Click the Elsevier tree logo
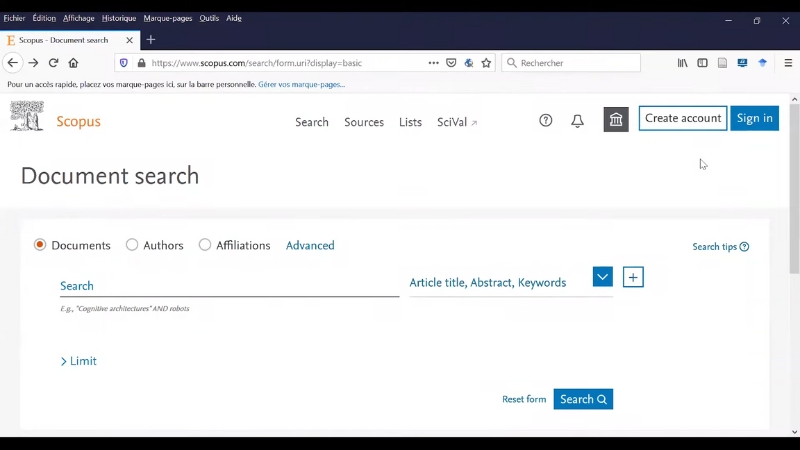The image size is (800, 450). pyautogui.click(x=27, y=116)
